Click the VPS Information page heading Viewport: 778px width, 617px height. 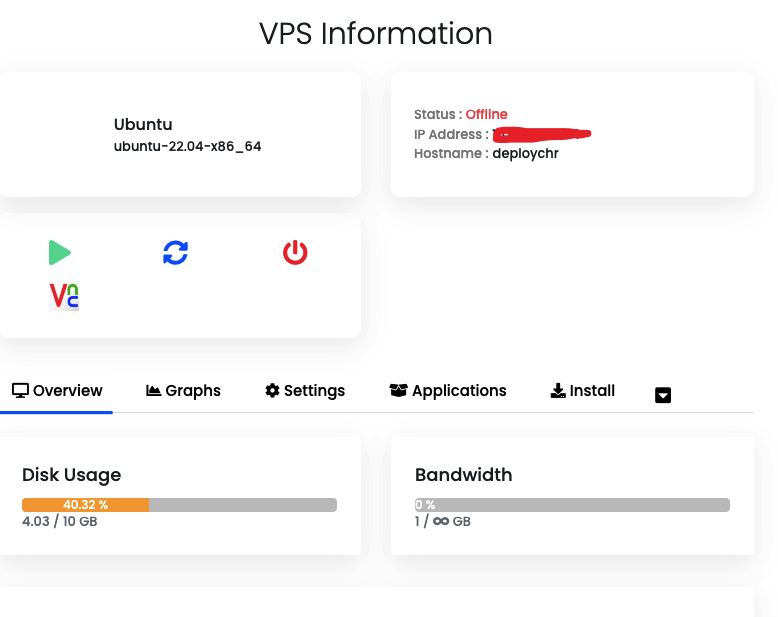pos(376,34)
